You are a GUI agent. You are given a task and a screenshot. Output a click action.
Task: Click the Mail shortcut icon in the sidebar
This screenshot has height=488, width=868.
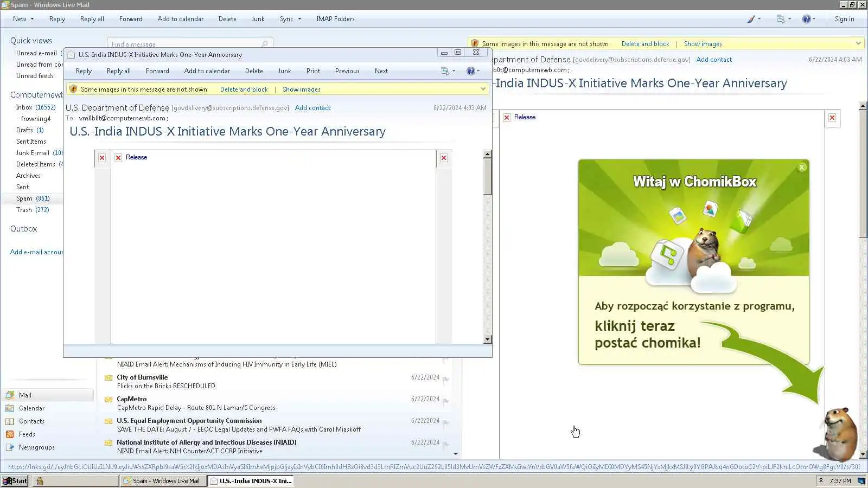click(x=10, y=395)
